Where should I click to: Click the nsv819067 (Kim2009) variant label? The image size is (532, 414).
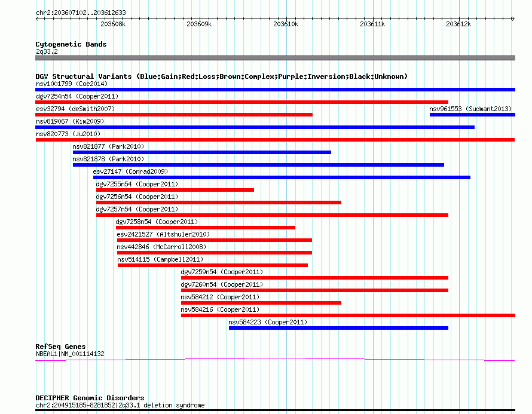click(x=70, y=121)
